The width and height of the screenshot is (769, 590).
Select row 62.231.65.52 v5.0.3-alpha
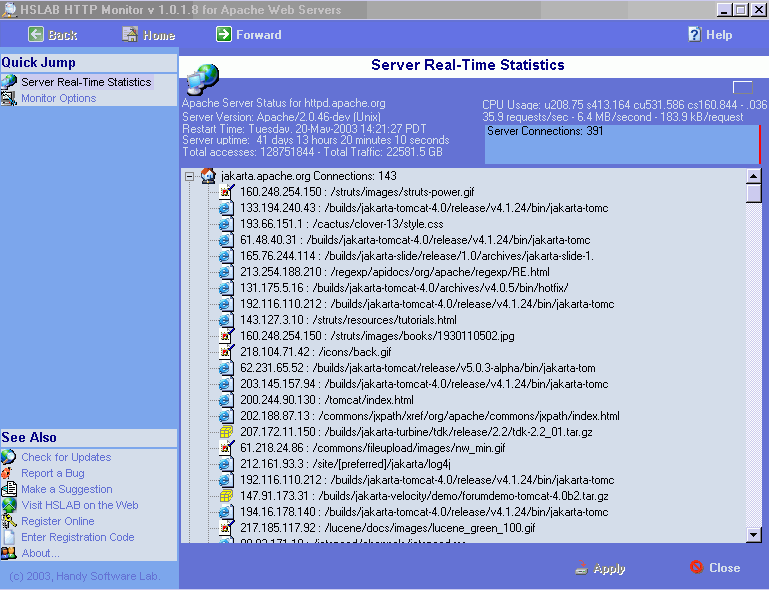[417, 368]
